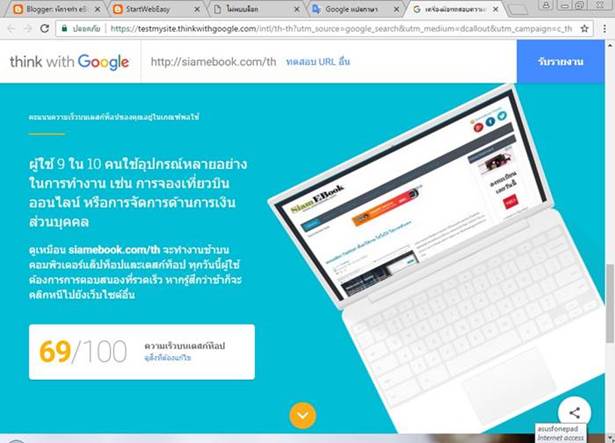Click the Blogger favicon on first tab

pyautogui.click(x=18, y=9)
